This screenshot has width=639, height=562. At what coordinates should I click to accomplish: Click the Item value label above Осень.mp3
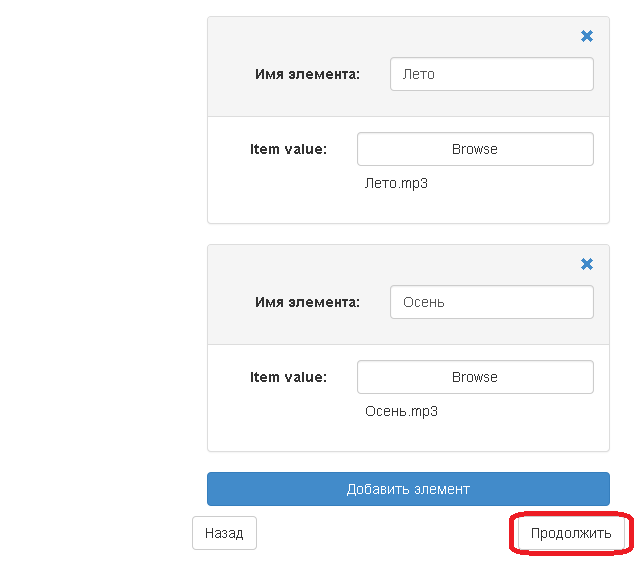pos(289,377)
